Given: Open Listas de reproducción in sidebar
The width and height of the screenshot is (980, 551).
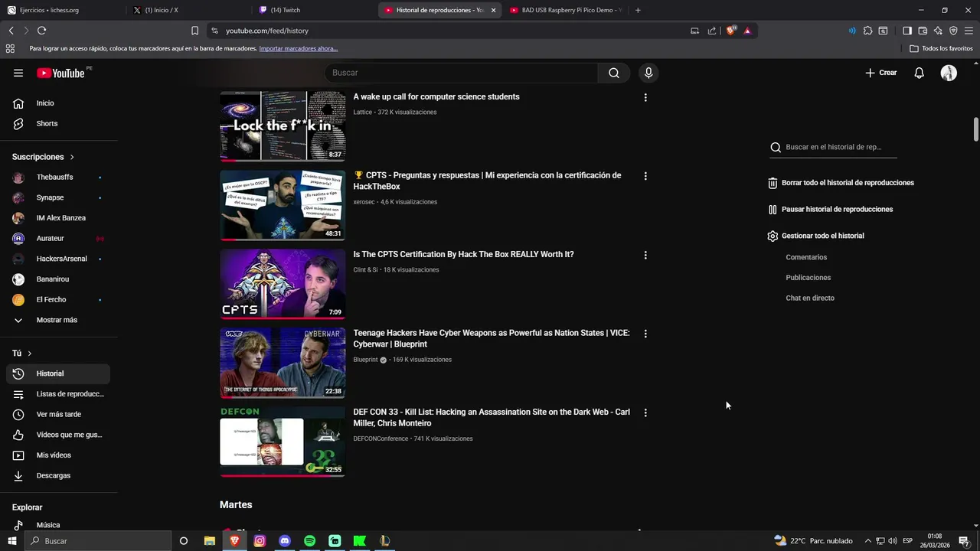Looking at the screenshot, I should click(58, 394).
